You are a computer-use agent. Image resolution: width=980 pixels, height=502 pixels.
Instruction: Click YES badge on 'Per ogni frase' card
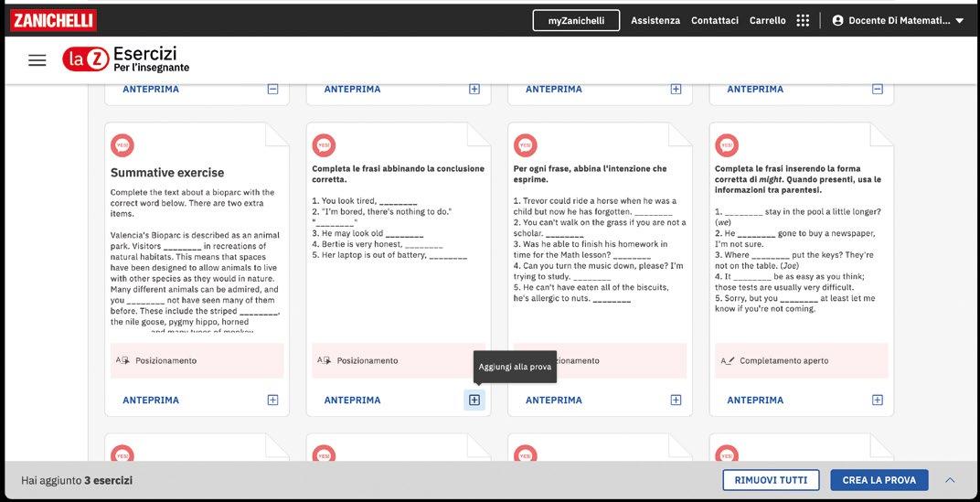[x=526, y=145]
